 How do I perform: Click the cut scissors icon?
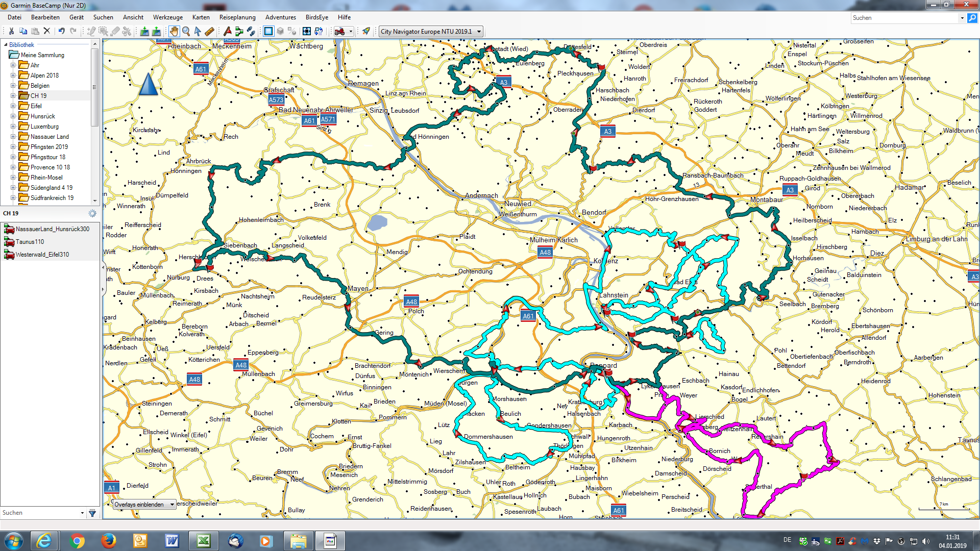pos(11,32)
